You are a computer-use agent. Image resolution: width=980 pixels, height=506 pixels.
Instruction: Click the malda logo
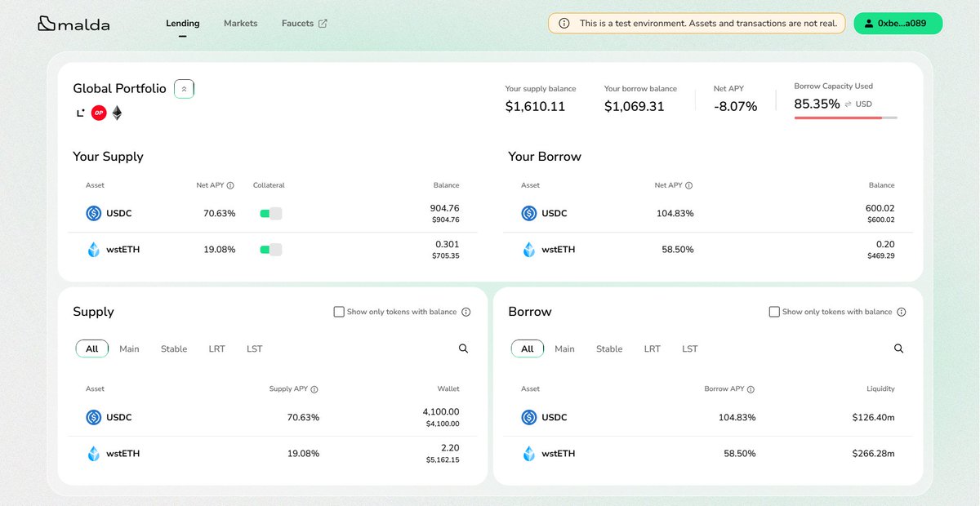(x=73, y=24)
